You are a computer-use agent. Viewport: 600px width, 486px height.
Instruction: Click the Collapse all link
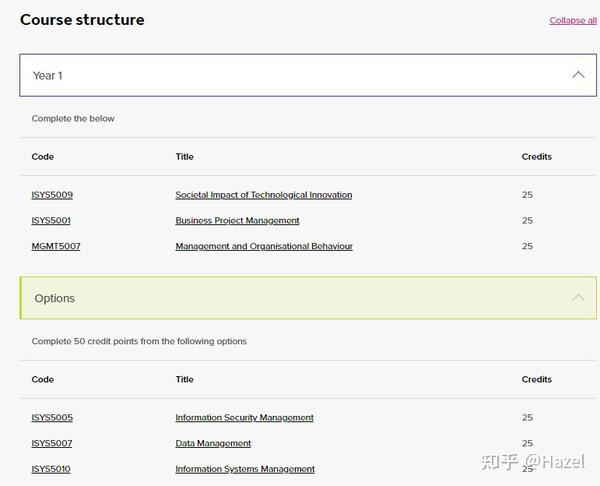coord(573,20)
